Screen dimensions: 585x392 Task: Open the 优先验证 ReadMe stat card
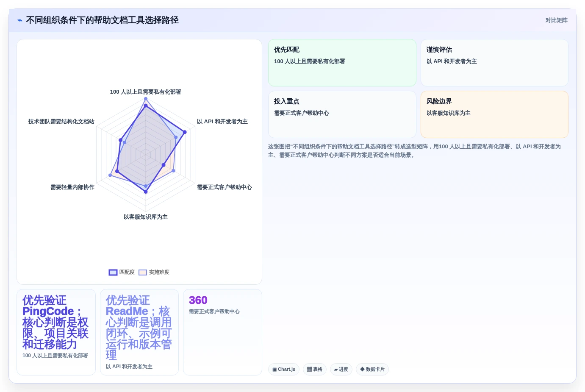pos(139,332)
